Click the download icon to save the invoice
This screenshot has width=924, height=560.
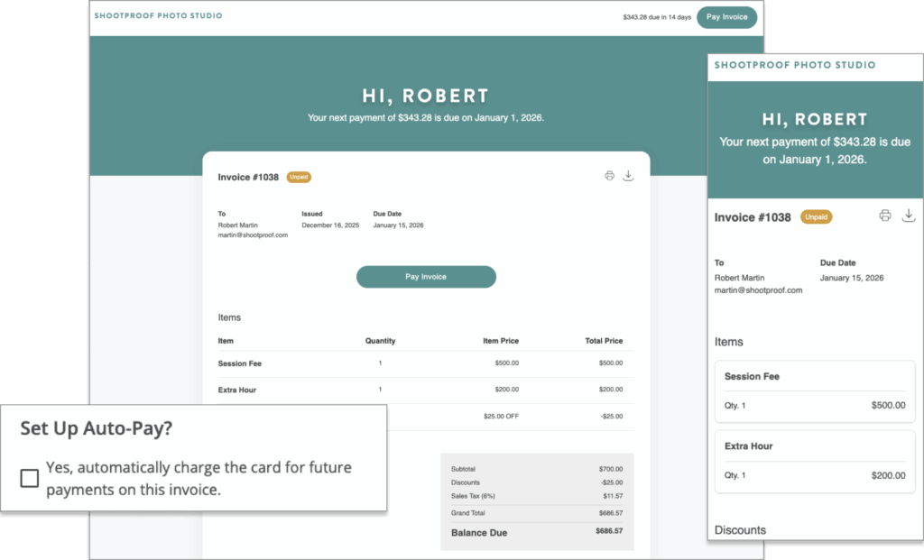tap(629, 176)
